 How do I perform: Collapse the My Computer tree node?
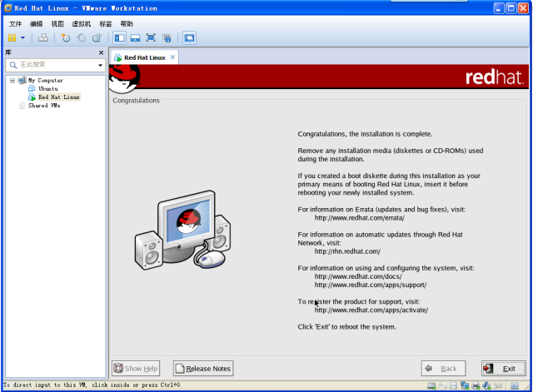click(12, 81)
